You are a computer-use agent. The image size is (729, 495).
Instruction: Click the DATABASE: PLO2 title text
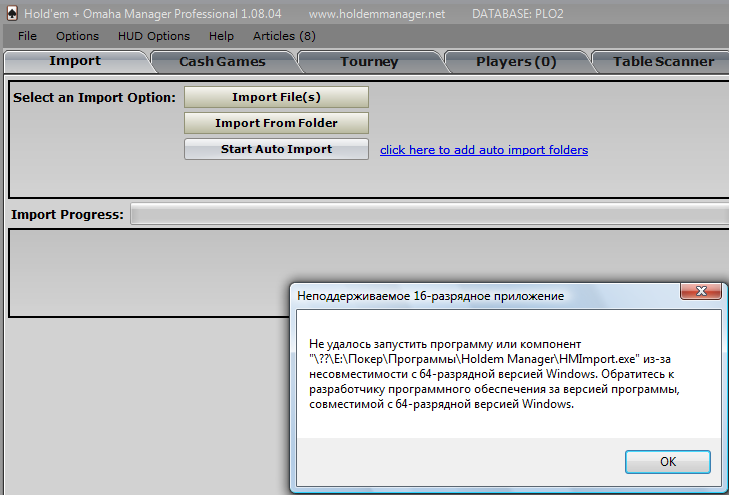point(517,14)
